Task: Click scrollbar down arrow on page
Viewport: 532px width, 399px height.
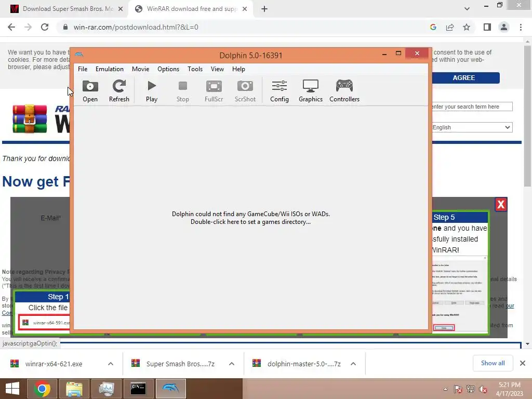Action: (x=527, y=344)
